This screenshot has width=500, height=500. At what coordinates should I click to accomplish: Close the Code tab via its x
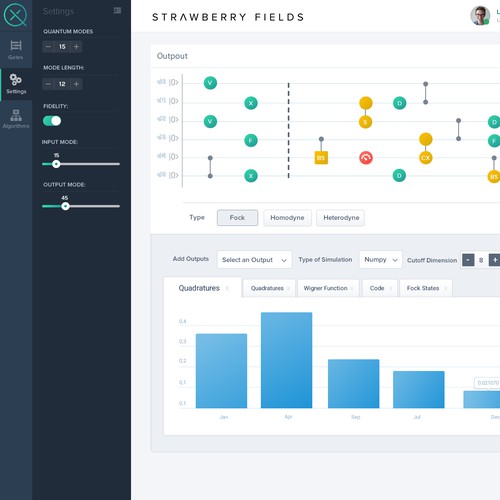click(390, 288)
